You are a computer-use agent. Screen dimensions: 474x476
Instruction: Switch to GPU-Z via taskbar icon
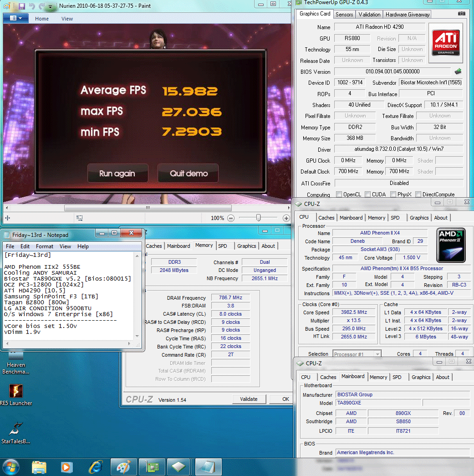(152, 467)
